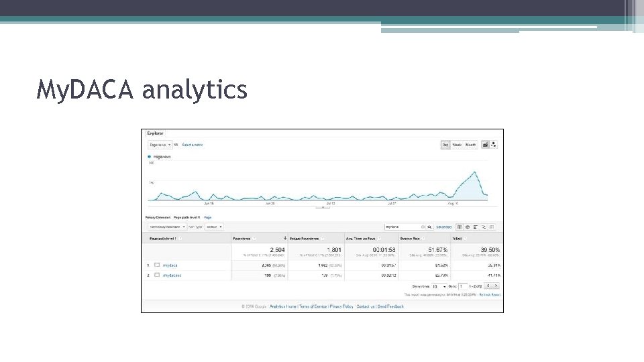Open the Show rows dropdown
Screen dimensions: 644x362
[x=439, y=286]
